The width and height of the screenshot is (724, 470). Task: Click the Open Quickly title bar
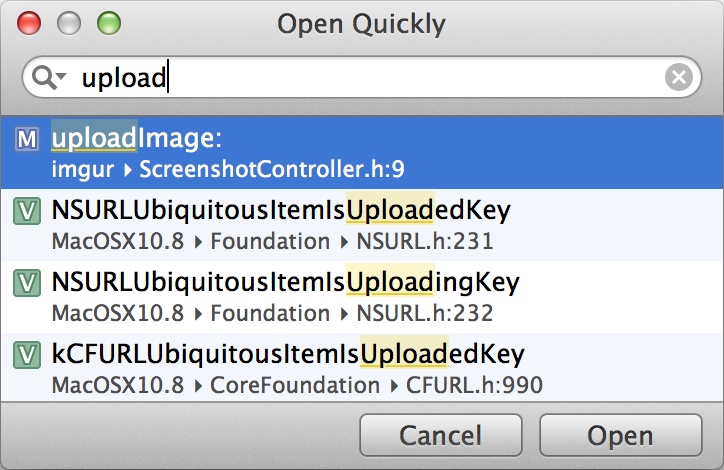[362, 24]
